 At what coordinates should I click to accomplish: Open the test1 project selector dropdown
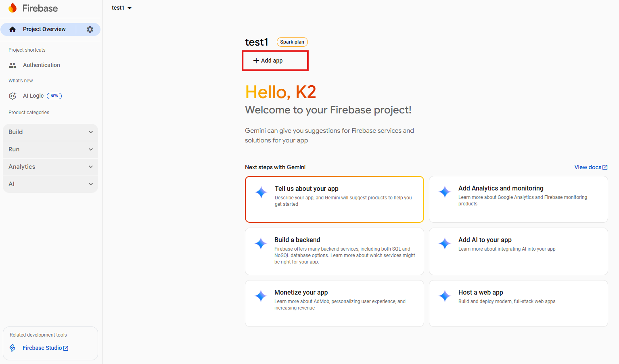tap(121, 8)
